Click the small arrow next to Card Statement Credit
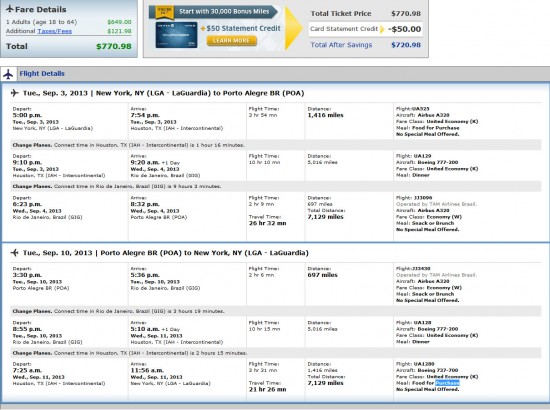550x410 pixels. (x=382, y=29)
